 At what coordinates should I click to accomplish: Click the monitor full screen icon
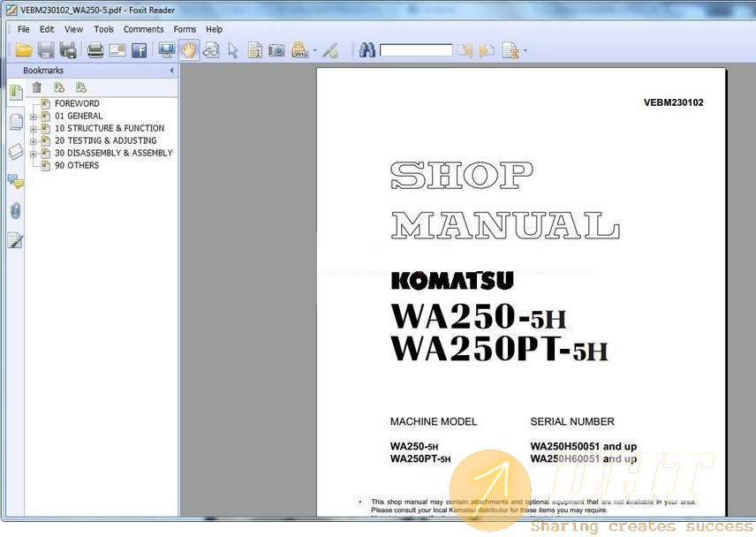coord(166,50)
